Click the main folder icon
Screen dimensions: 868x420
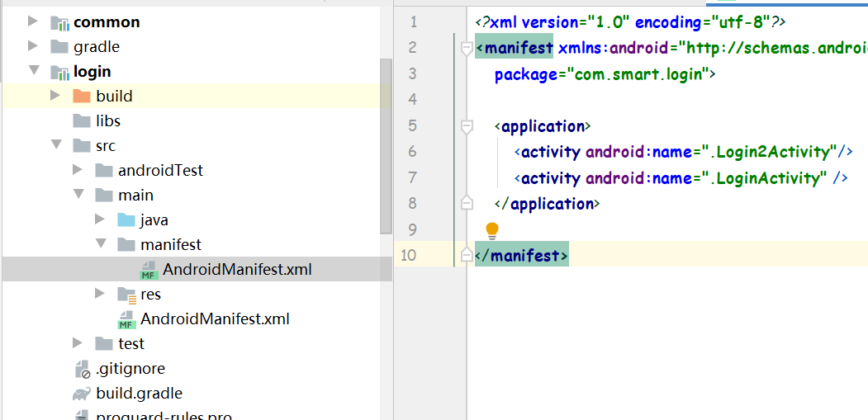[104, 195]
